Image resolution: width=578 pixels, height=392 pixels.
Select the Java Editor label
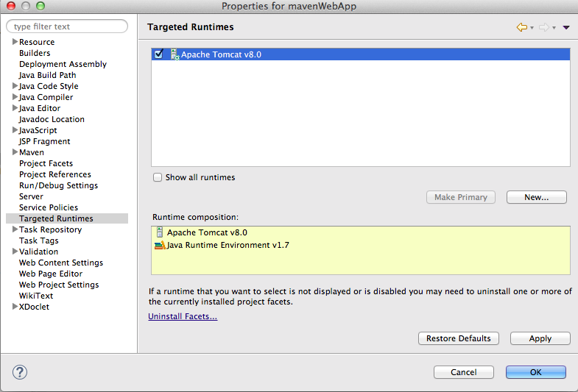point(40,108)
